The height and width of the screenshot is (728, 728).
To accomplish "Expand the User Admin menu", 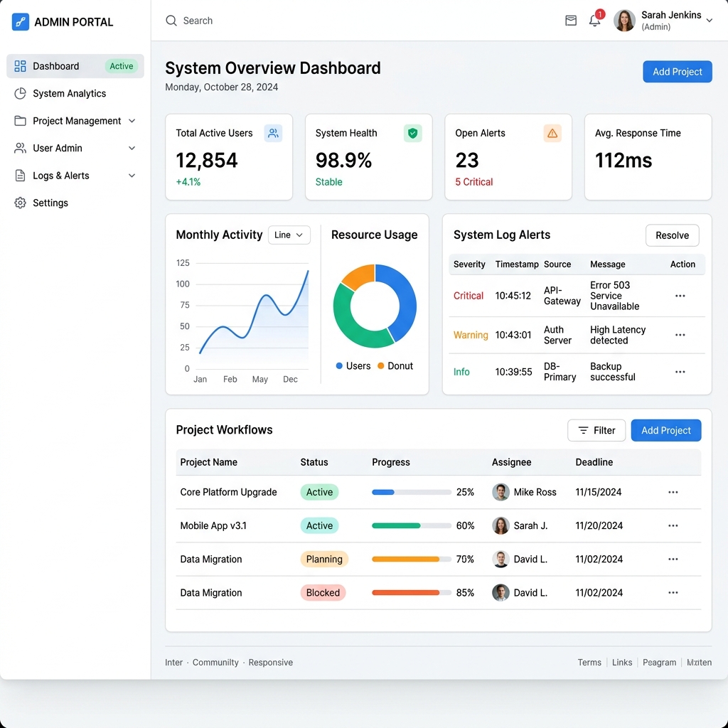I will 132,148.
